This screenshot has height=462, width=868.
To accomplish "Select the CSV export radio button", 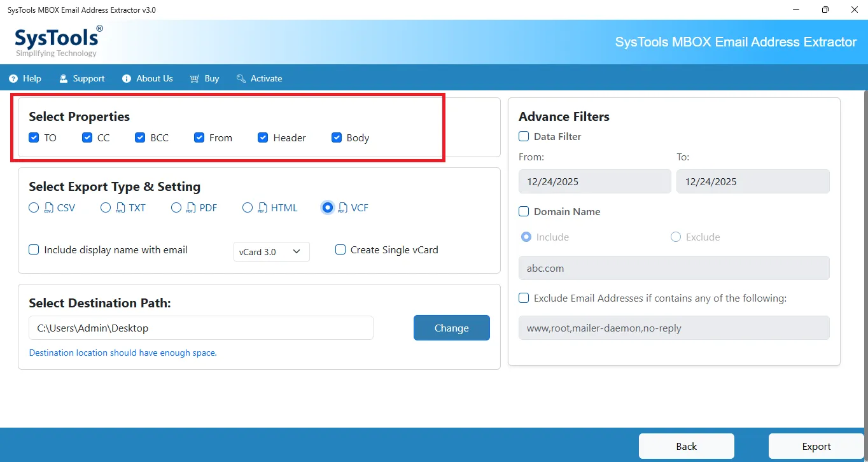I will (34, 207).
